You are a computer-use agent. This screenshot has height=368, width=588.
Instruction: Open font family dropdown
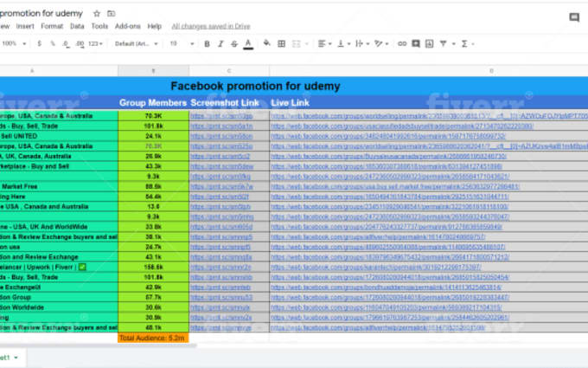136,44
